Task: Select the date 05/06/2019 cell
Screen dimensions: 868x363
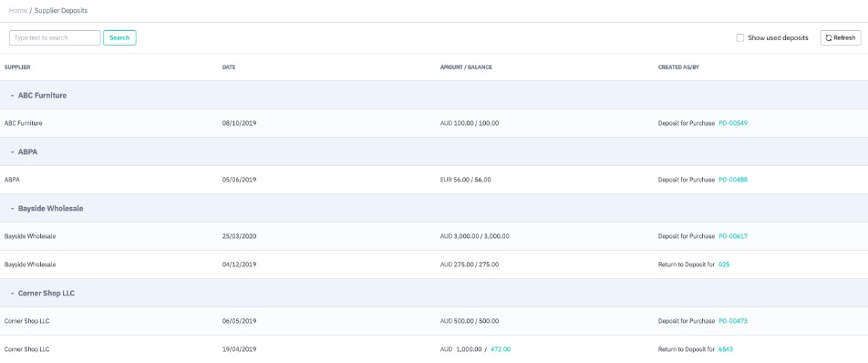Action: 239,180
